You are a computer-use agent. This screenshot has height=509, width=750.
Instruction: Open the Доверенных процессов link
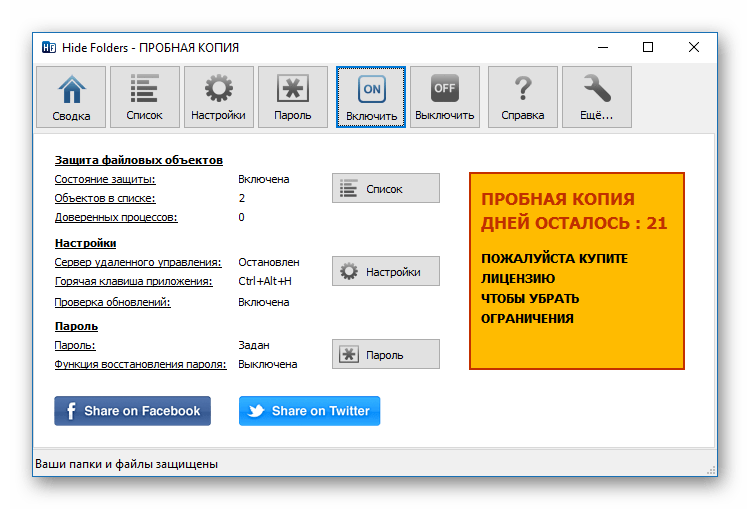(x=116, y=217)
